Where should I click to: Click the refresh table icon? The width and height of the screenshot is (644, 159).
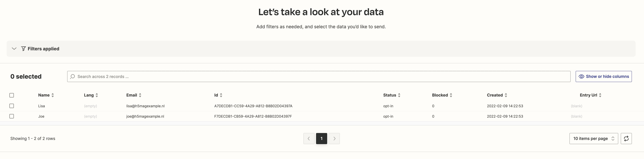626,139
